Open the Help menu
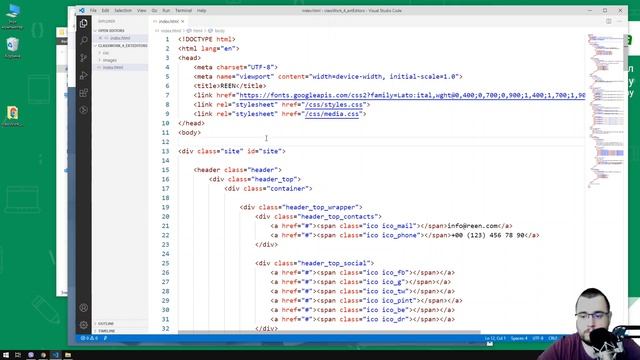Viewport: 640px width, 360px height. pyautogui.click(x=202, y=11)
